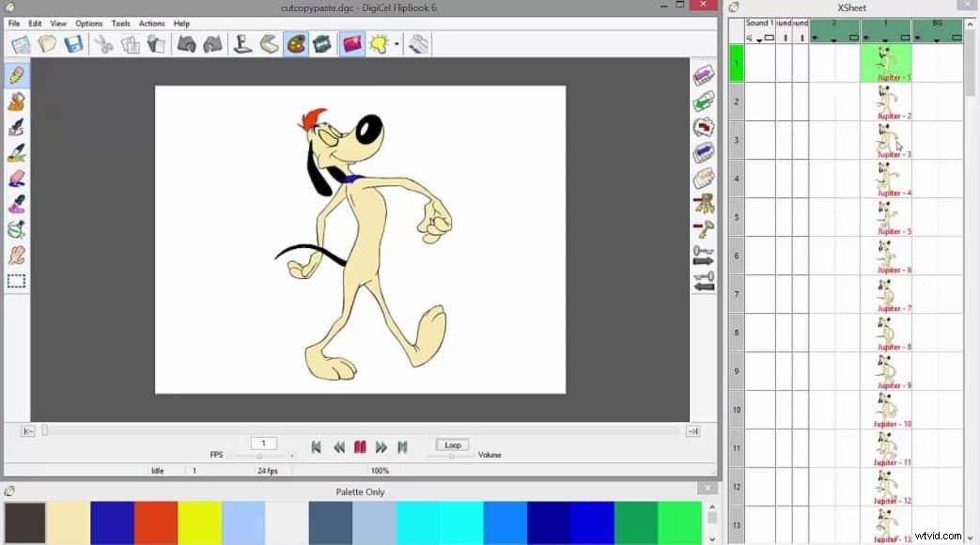This screenshot has height=545, width=980.
Task: Open the color Palette tool from the toolbar
Action: pyautogui.click(x=296, y=43)
